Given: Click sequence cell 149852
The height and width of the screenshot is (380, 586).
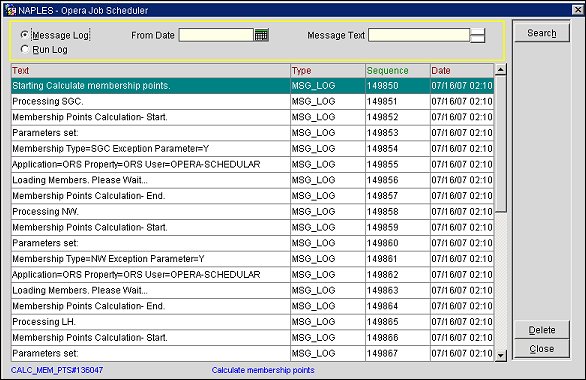Looking at the screenshot, I should pyautogui.click(x=398, y=117).
